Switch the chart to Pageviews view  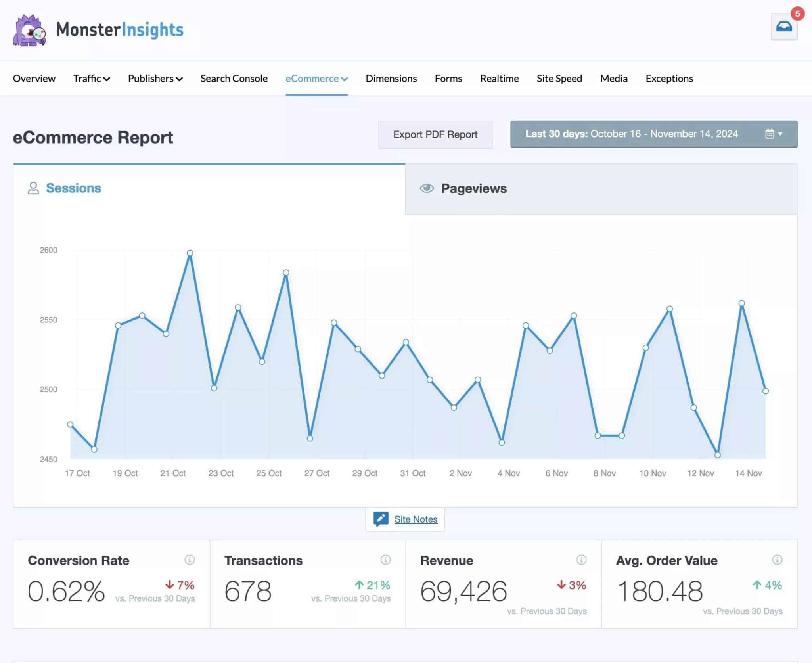(474, 188)
